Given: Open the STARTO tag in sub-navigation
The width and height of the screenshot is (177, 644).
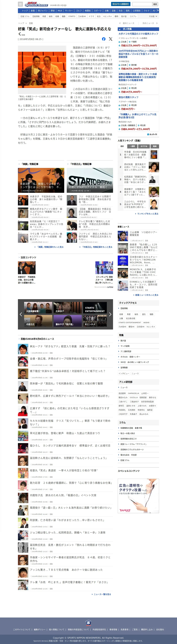Looking at the screenshot, I should [x=72, y=16].
